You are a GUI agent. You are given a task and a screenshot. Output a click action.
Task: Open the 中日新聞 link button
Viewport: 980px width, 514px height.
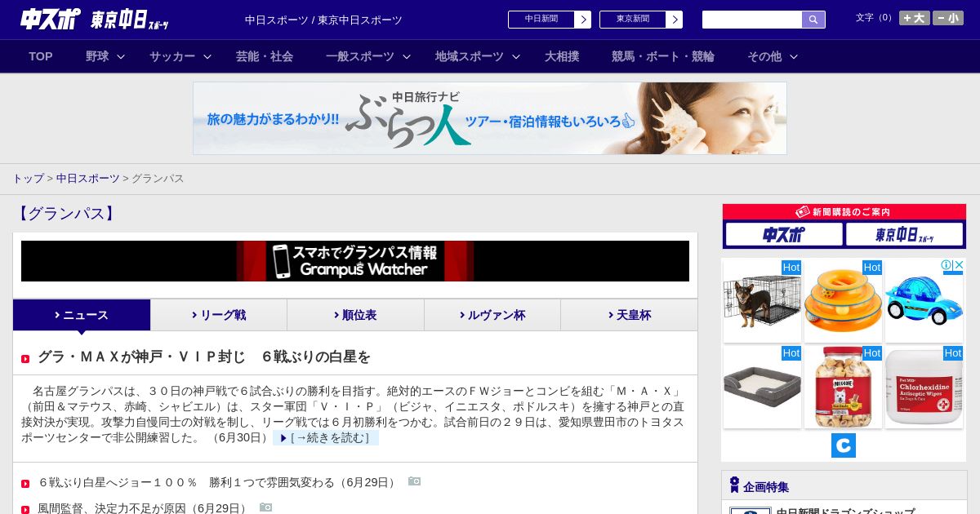click(x=541, y=20)
